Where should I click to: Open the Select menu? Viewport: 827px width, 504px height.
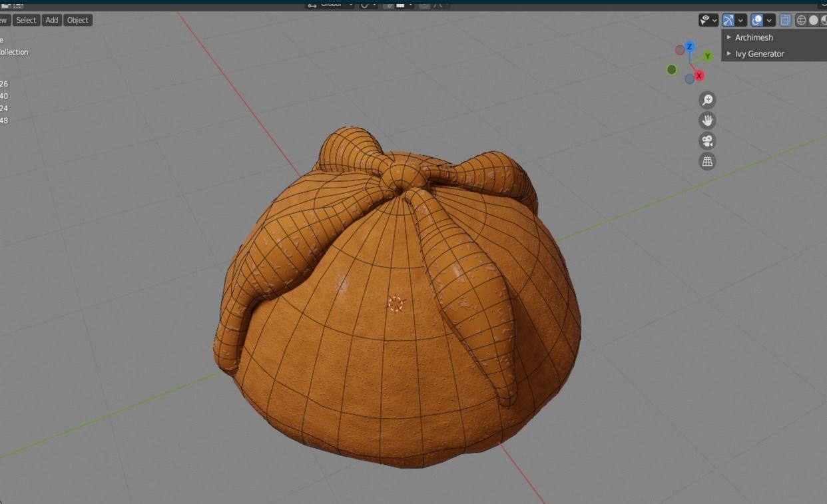pyautogui.click(x=26, y=20)
